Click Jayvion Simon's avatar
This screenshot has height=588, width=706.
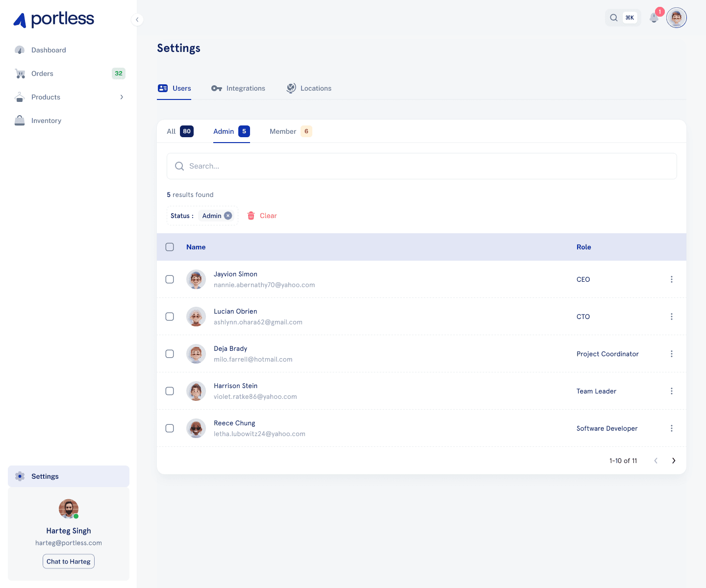(196, 279)
